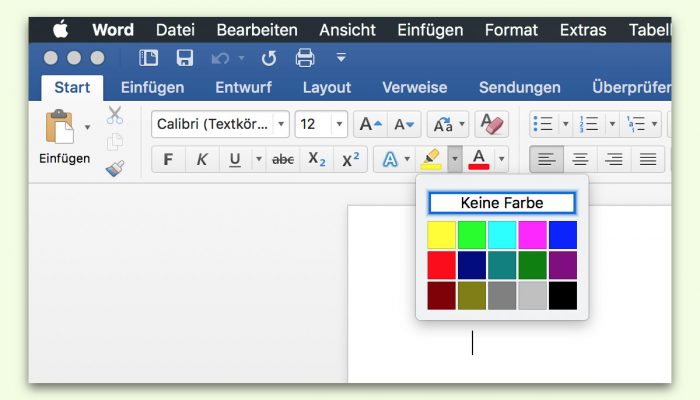The height and width of the screenshot is (400, 700).
Task: Open the Word application menu
Action: [x=113, y=30]
